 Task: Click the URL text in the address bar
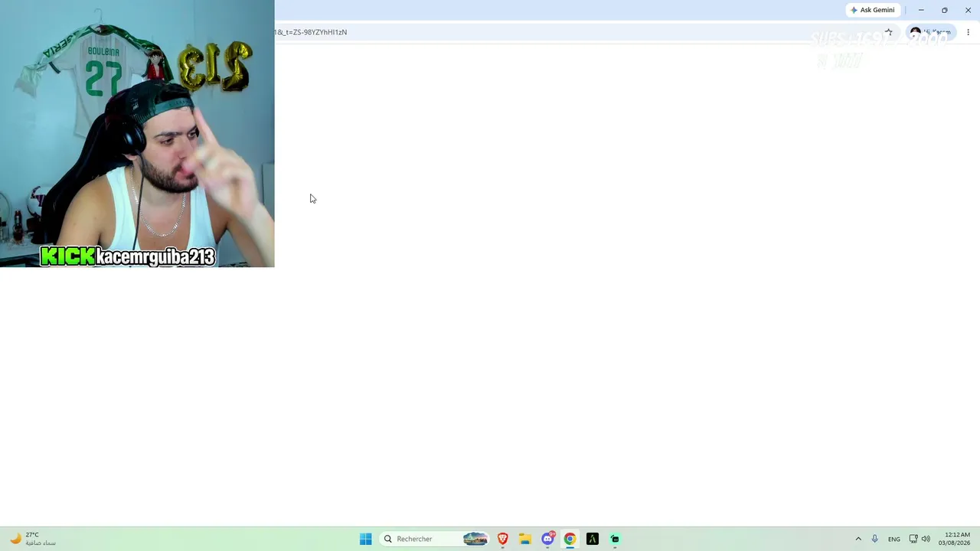tap(311, 32)
